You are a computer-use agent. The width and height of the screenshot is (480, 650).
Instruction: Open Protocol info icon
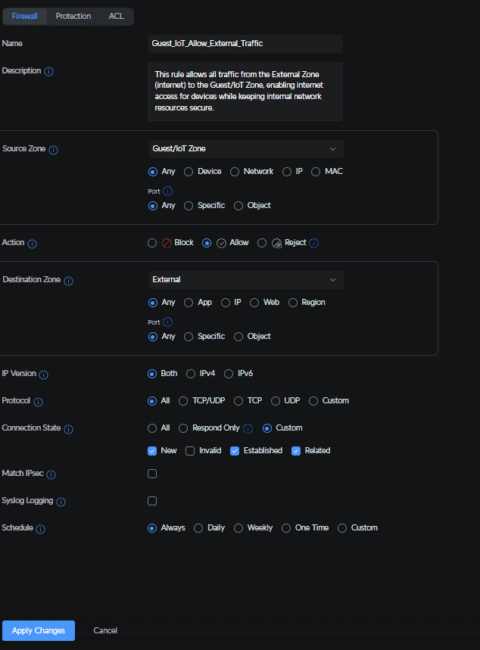pyautogui.click(x=38, y=402)
